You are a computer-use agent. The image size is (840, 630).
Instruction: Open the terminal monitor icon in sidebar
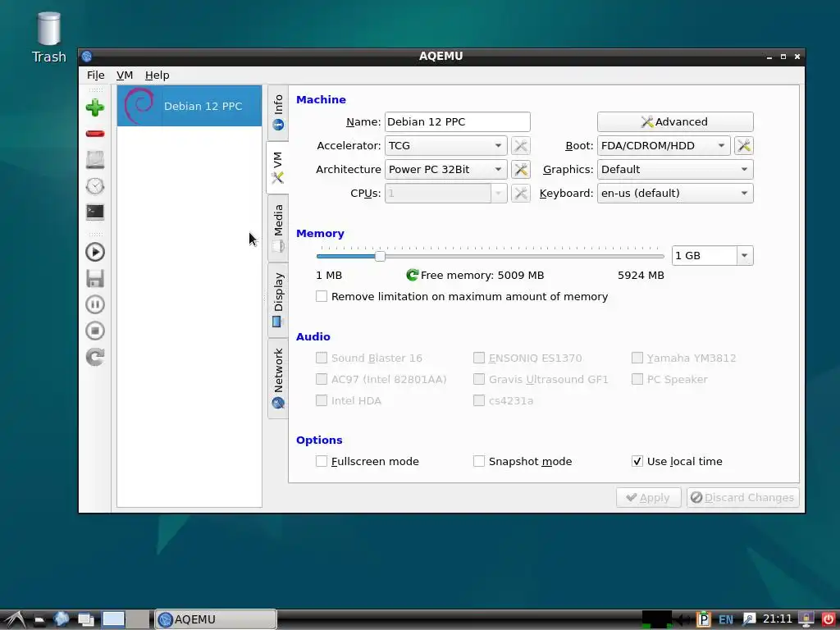coord(95,212)
